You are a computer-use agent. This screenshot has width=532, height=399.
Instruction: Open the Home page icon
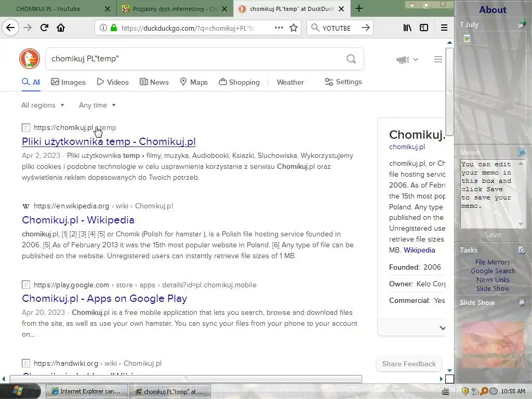[x=61, y=28]
